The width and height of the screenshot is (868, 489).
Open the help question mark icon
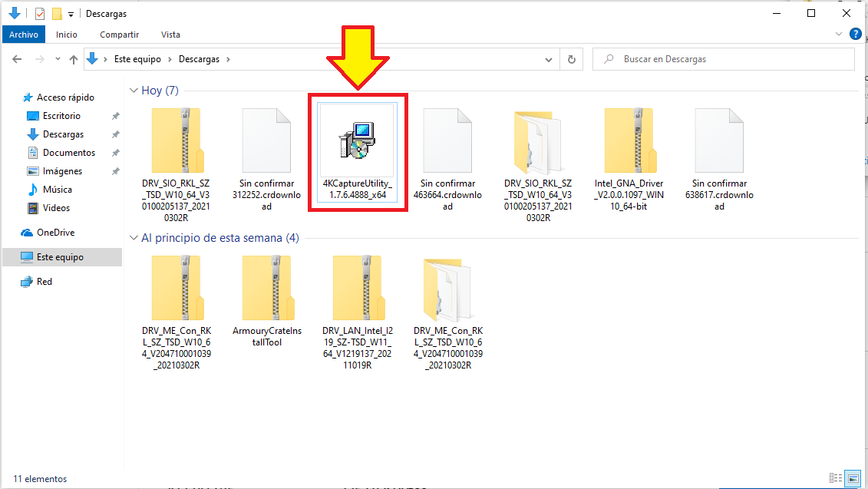pos(855,35)
